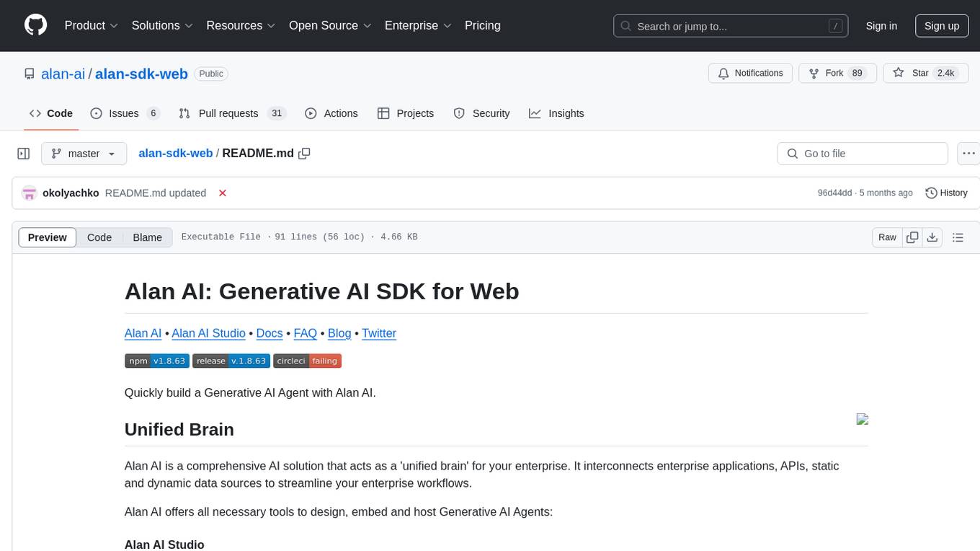This screenshot has width=980, height=551.
Task: Open the Pull requests tab
Action: pyautogui.click(x=232, y=113)
